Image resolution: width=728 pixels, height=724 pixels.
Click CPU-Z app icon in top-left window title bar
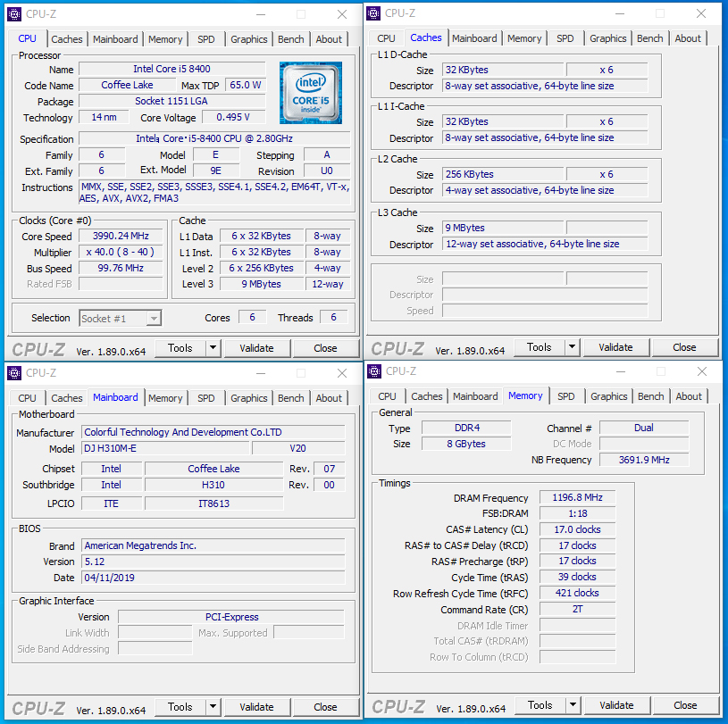(x=14, y=14)
